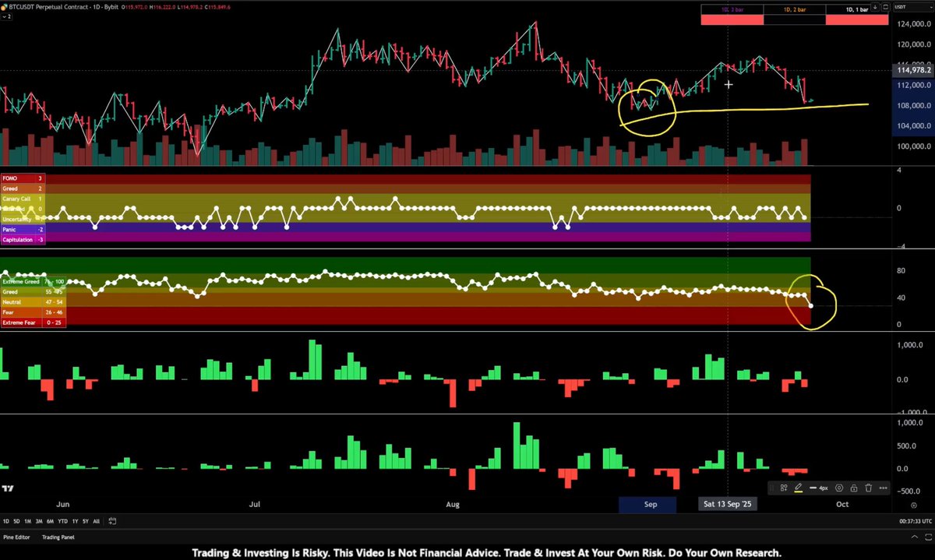Open drawing settings via the hexagon cog icon

pos(839,487)
